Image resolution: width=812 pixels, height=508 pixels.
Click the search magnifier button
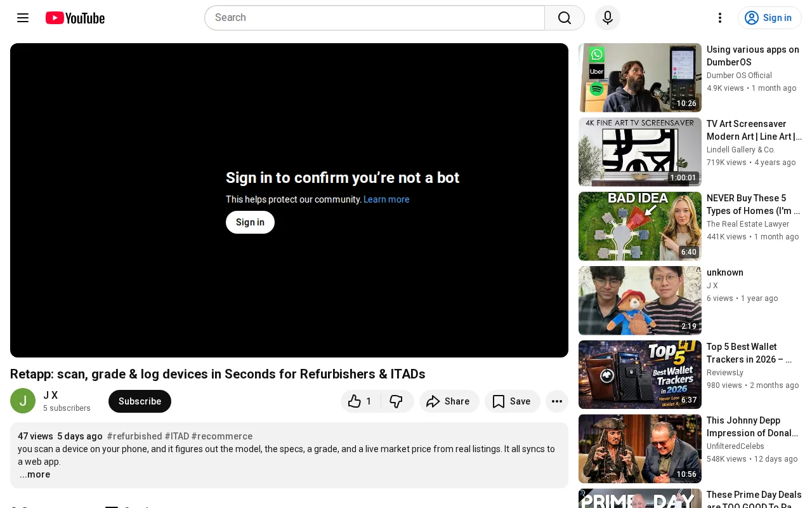click(x=565, y=18)
